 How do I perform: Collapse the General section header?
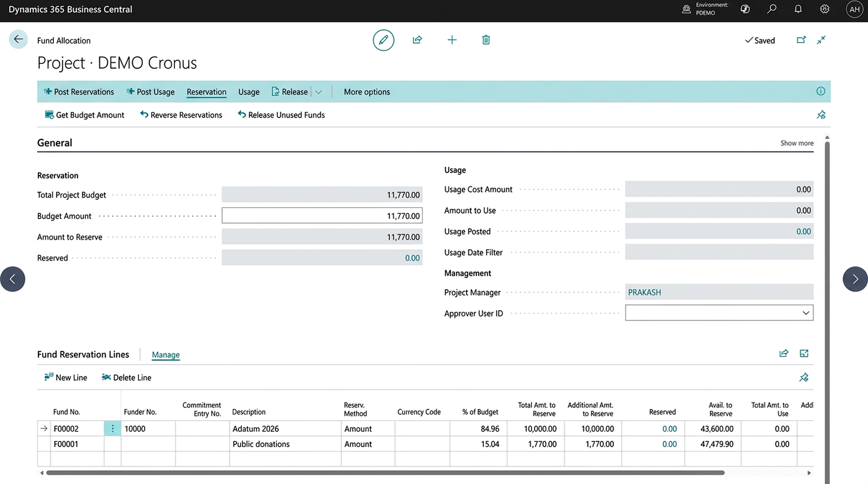tap(55, 143)
